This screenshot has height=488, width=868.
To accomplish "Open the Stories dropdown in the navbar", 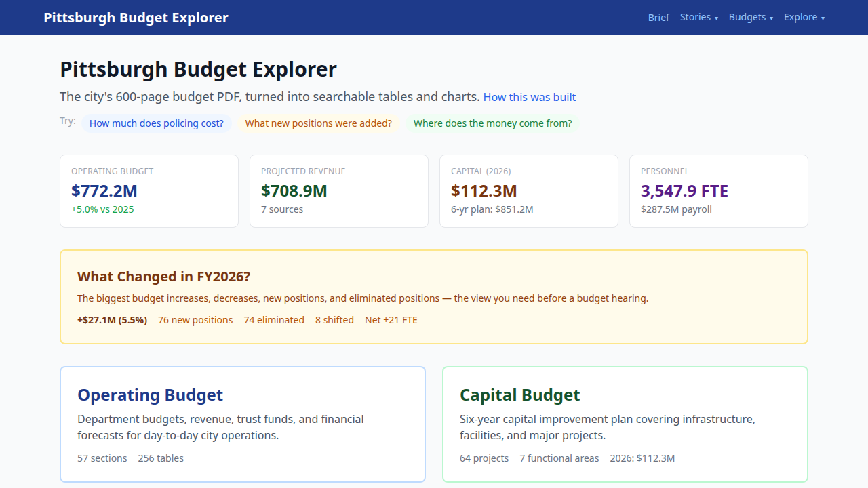I will click(x=699, y=17).
